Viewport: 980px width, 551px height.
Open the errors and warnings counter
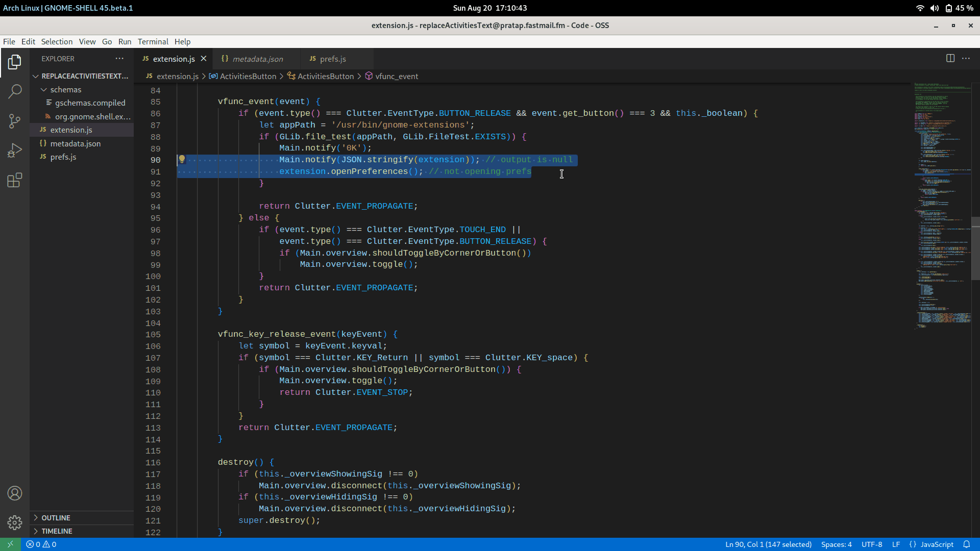tap(41, 544)
